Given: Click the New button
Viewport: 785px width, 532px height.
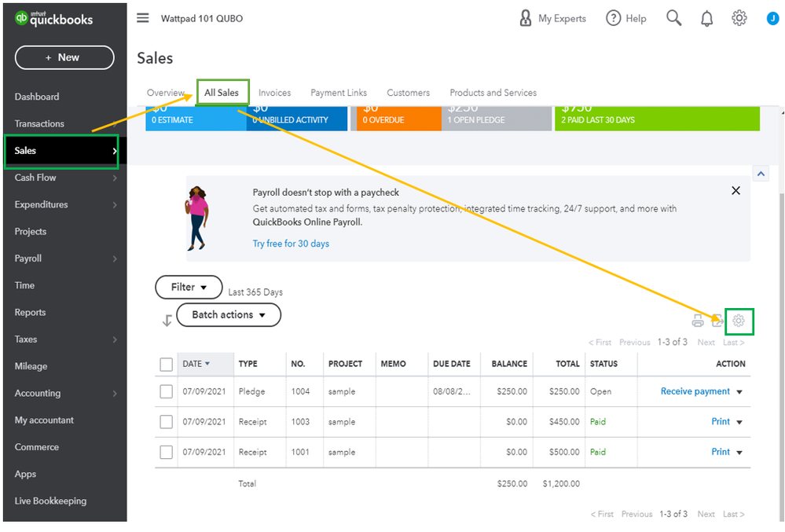Looking at the screenshot, I should coord(64,57).
